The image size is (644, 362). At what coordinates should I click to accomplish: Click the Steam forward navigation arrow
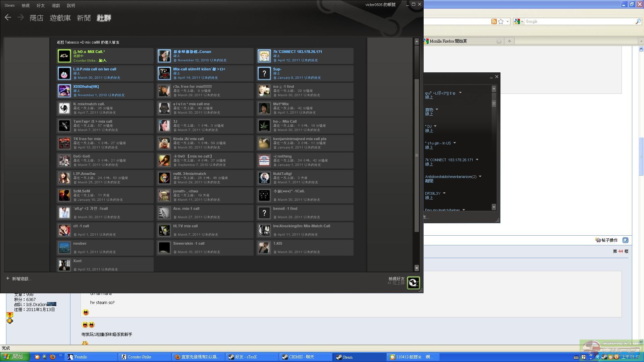coord(20,17)
